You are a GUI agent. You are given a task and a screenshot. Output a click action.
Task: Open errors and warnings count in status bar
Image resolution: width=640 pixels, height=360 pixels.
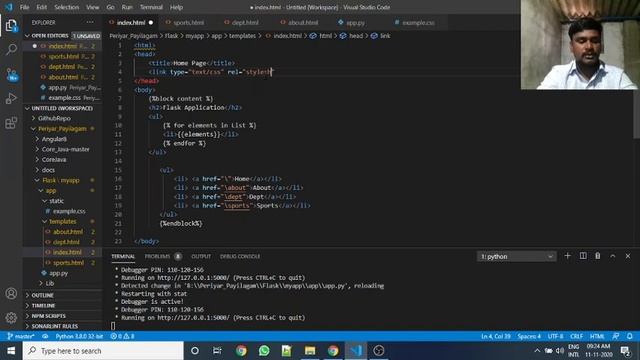[x=122, y=336]
